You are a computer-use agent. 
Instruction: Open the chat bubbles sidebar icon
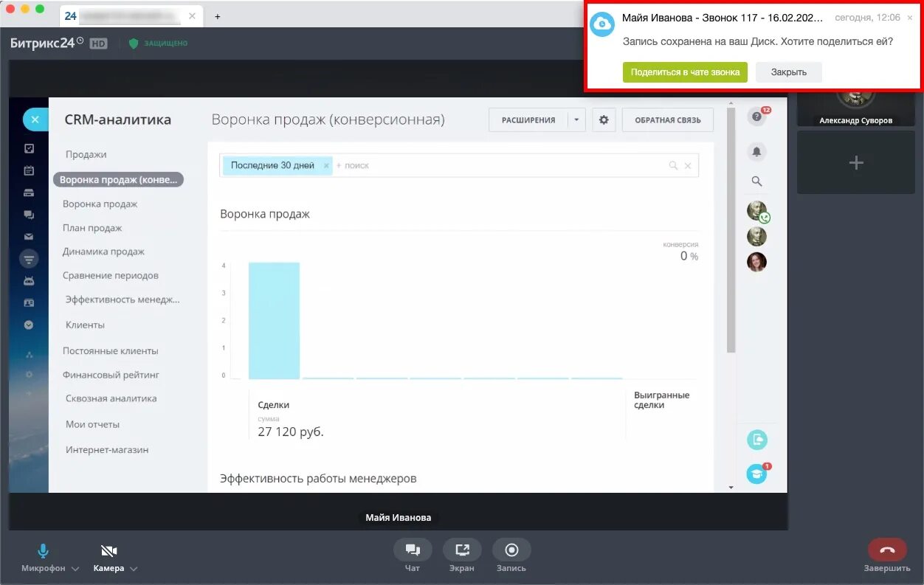point(29,215)
